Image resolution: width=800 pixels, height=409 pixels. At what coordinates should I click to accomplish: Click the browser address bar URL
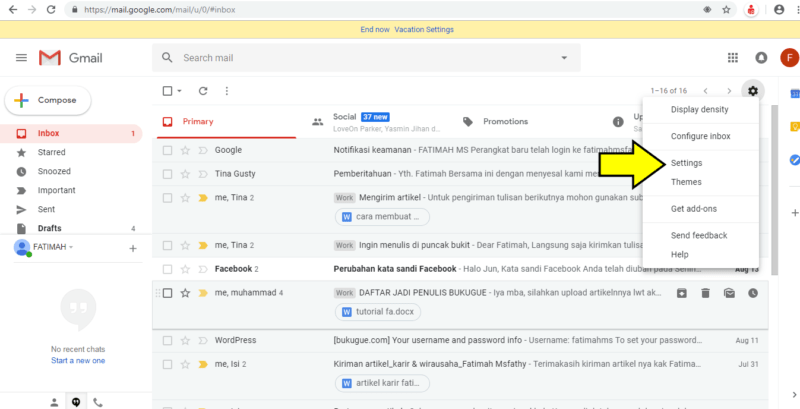(x=160, y=9)
